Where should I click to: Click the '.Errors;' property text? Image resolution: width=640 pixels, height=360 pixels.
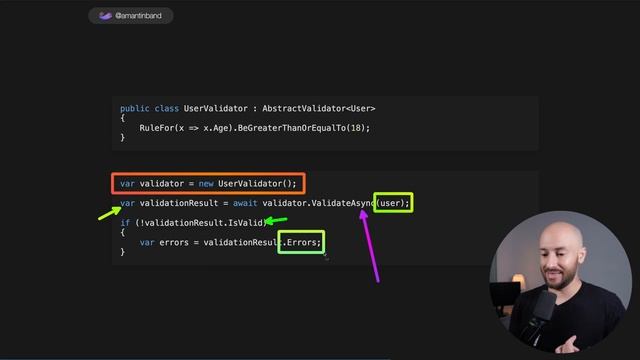(x=302, y=242)
